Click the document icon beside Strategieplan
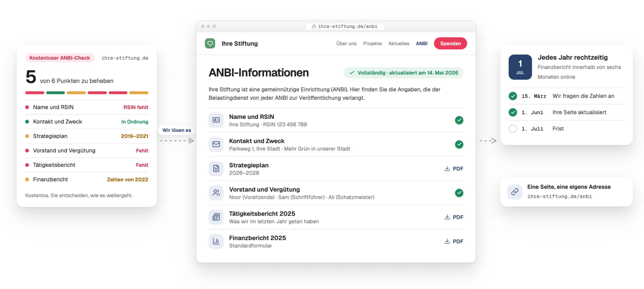 216,169
